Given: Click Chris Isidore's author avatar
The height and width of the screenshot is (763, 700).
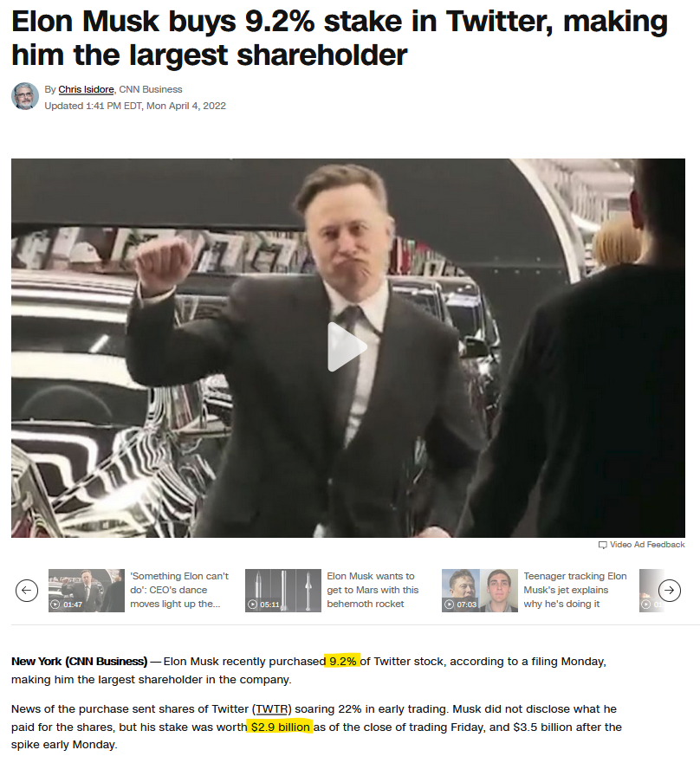Looking at the screenshot, I should (x=25, y=96).
